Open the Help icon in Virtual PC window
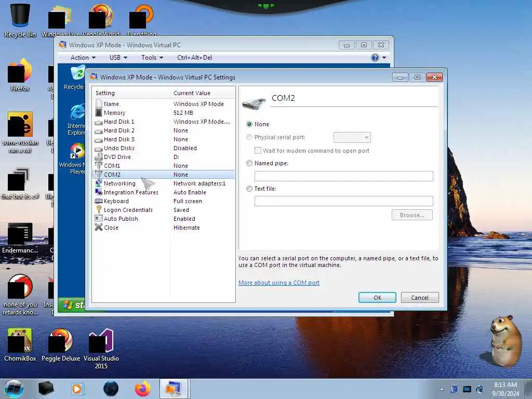532x399 pixels. (x=375, y=58)
